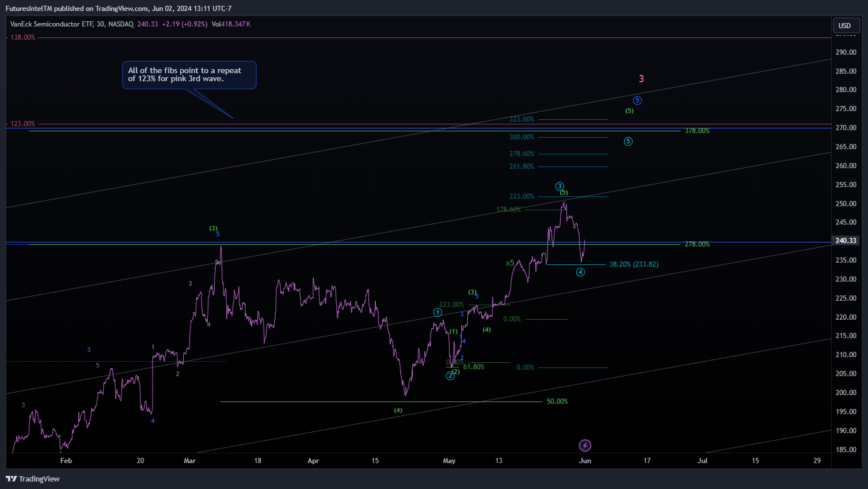Click the Jul label on time axis
This screenshot has width=868, height=489.
(x=702, y=461)
